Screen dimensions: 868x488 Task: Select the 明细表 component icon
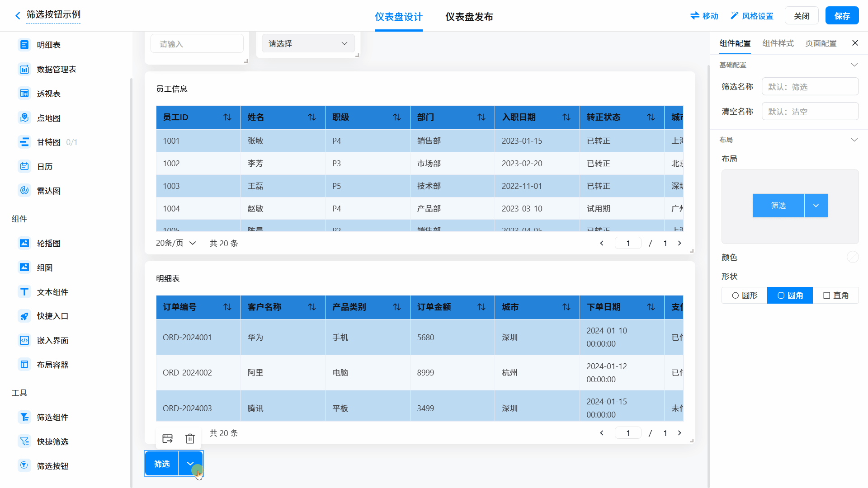24,45
